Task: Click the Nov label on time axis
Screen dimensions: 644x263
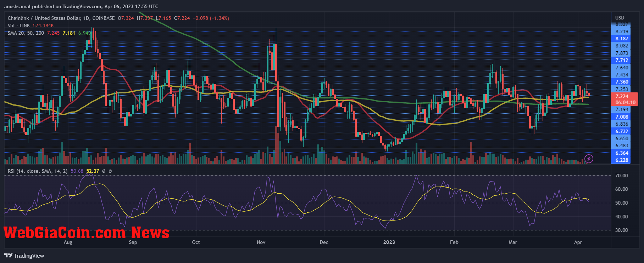Action: pyautogui.click(x=261, y=242)
